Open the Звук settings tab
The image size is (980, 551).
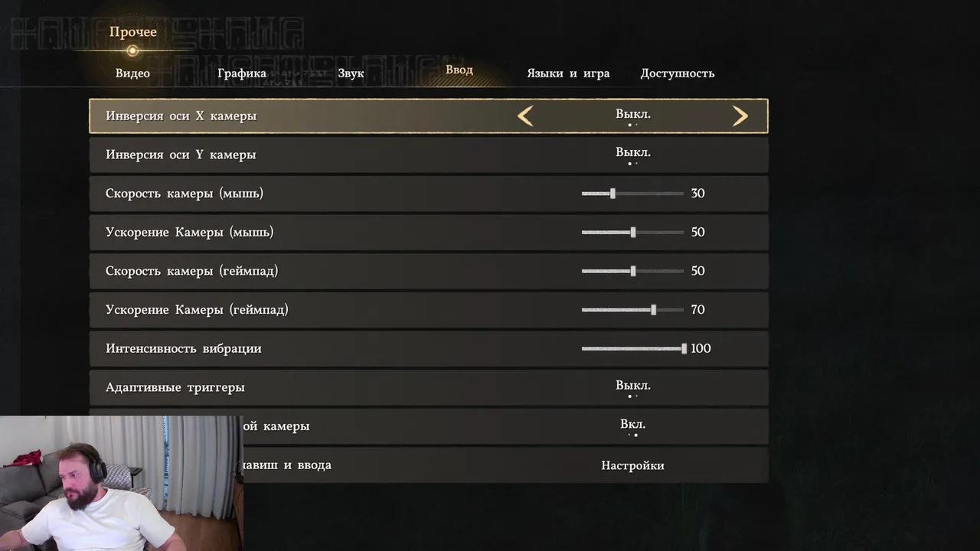pos(351,73)
